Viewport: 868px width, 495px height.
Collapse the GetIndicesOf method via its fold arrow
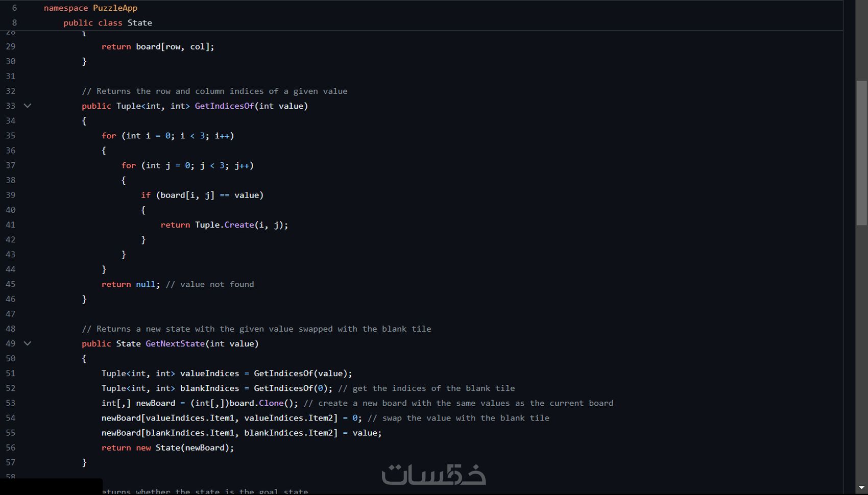click(27, 106)
